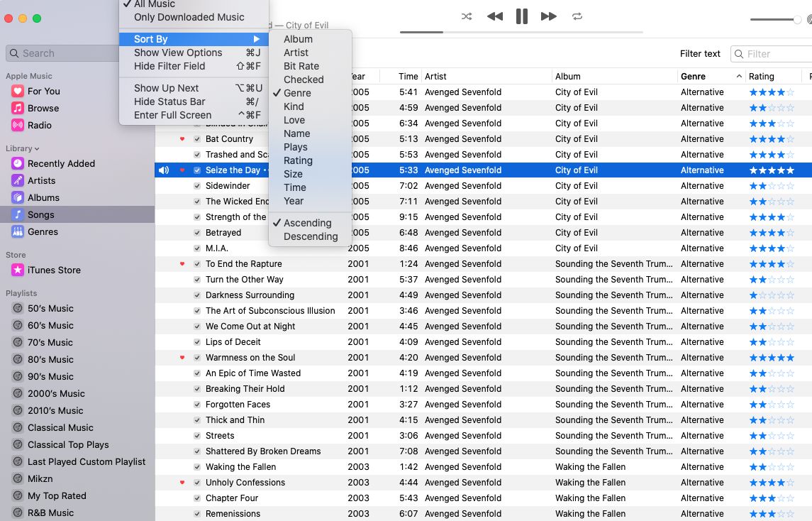Select Descending sort order
The width and height of the screenshot is (812, 521).
click(310, 236)
